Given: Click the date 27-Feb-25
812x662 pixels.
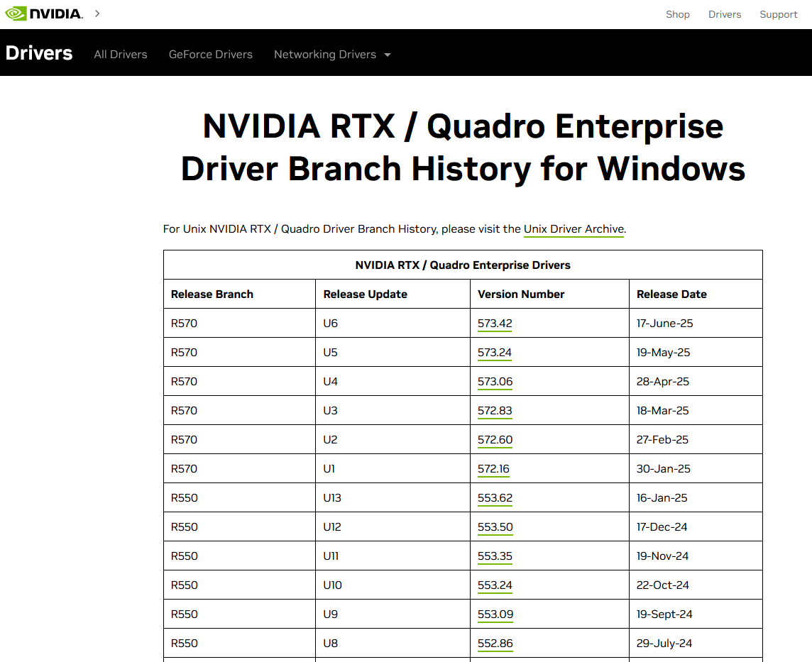Looking at the screenshot, I should (662, 439).
